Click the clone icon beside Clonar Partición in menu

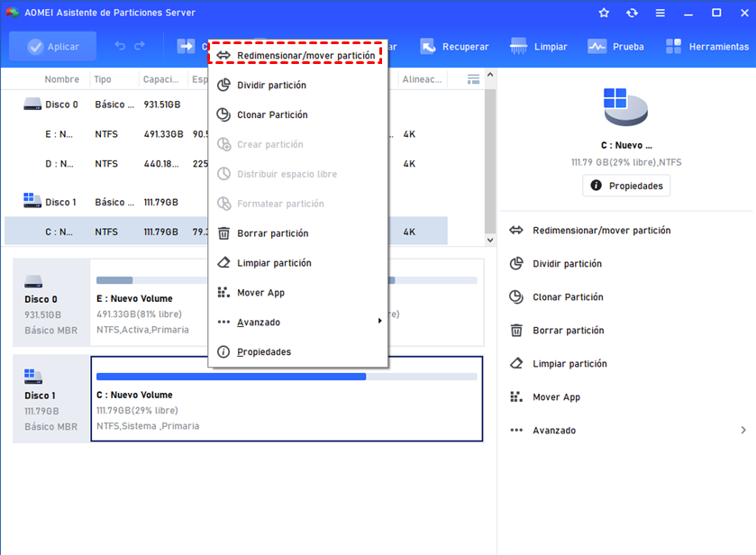[x=223, y=114]
